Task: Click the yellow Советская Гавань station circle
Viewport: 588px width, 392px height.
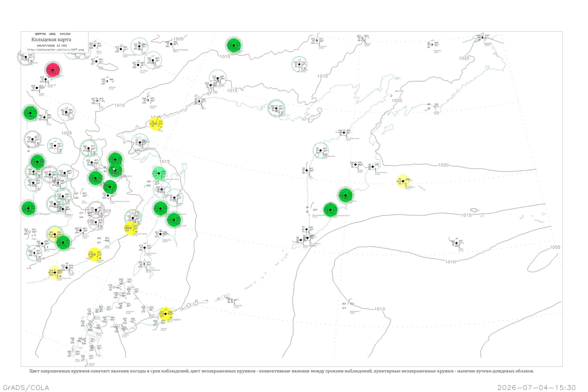Action: tap(131, 228)
